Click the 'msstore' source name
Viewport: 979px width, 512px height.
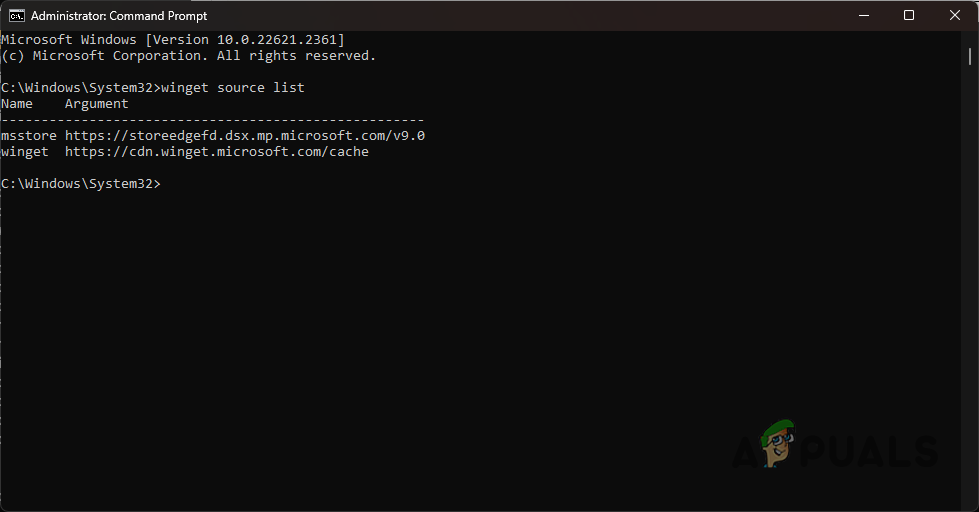point(29,135)
